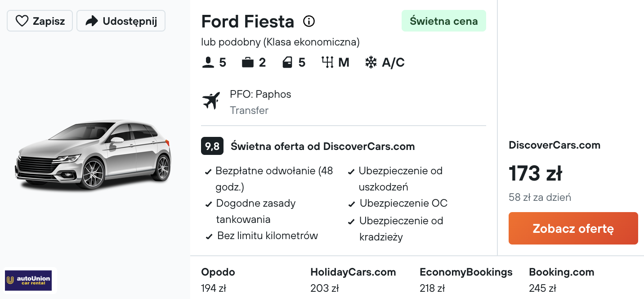Screen dimensions: 644x299
Task: Select the Booking.com 245 zł offer
Action: click(561, 280)
